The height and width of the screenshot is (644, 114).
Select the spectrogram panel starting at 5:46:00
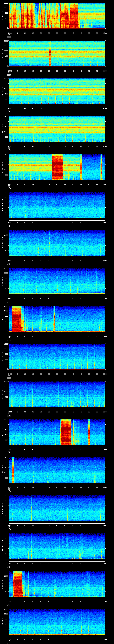[57, 167]
